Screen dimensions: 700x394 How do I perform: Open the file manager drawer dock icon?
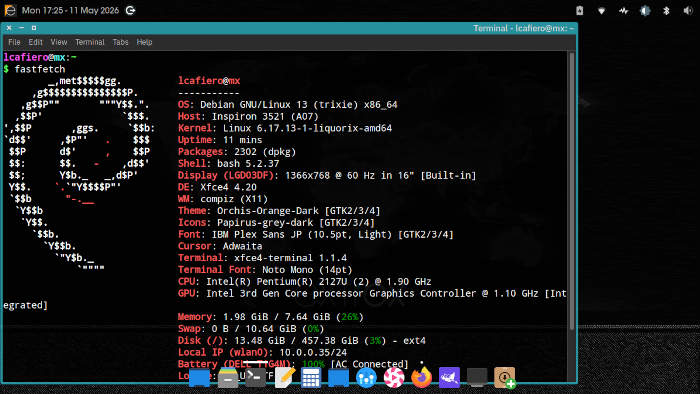tap(228, 378)
